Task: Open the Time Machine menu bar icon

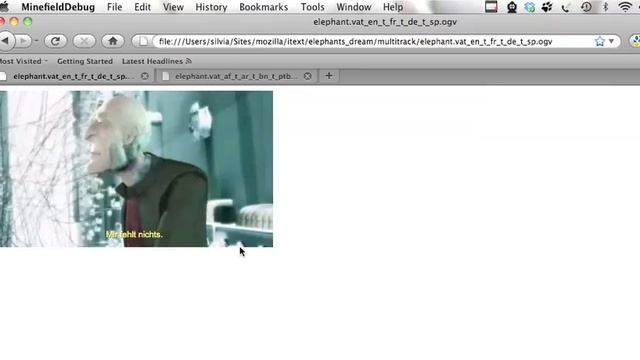Action: coord(586,7)
